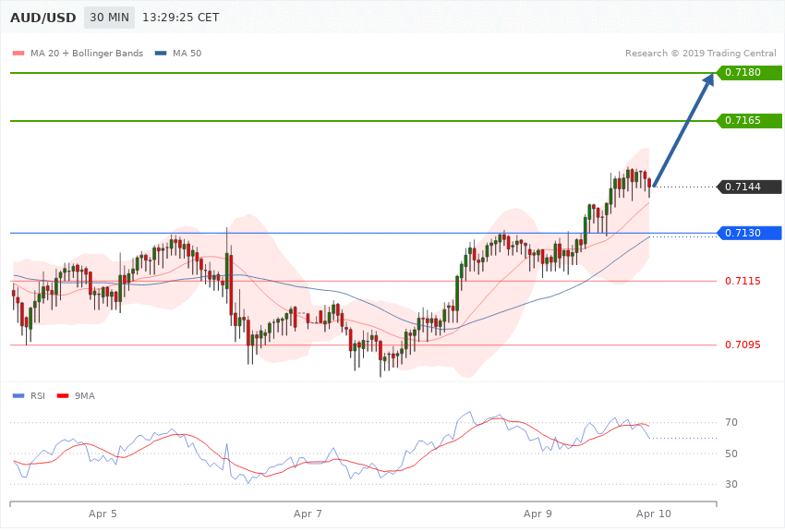
Task: Click the Apr 5 date axis label
Action: (x=103, y=514)
